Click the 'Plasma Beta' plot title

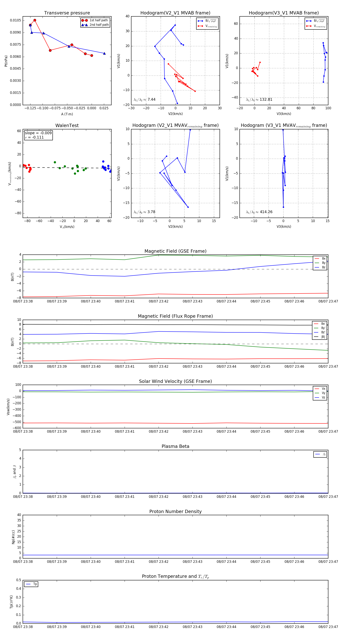(x=175, y=446)
